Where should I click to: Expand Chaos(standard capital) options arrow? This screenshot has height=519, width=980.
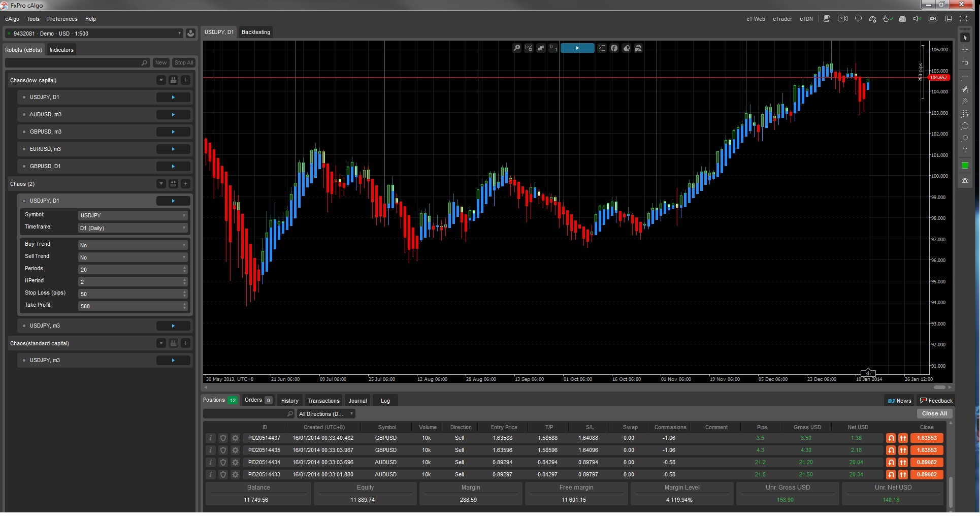tap(161, 343)
